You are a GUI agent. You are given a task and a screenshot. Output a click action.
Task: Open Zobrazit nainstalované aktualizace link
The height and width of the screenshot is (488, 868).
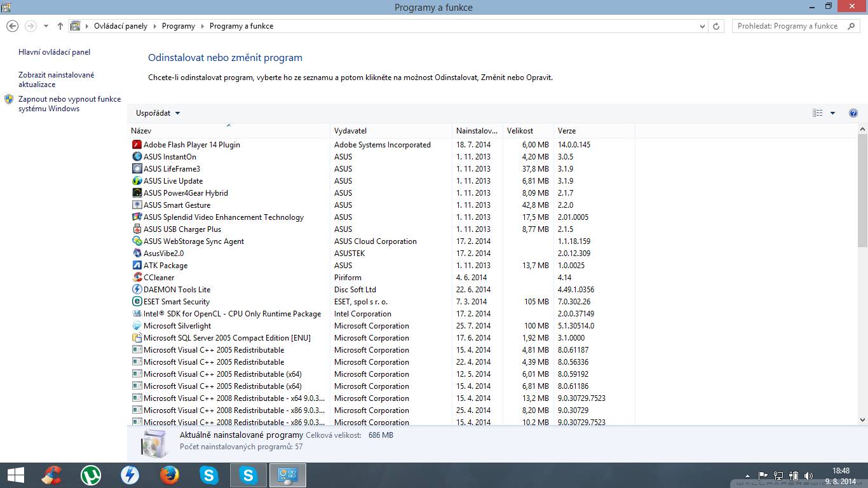click(56, 79)
